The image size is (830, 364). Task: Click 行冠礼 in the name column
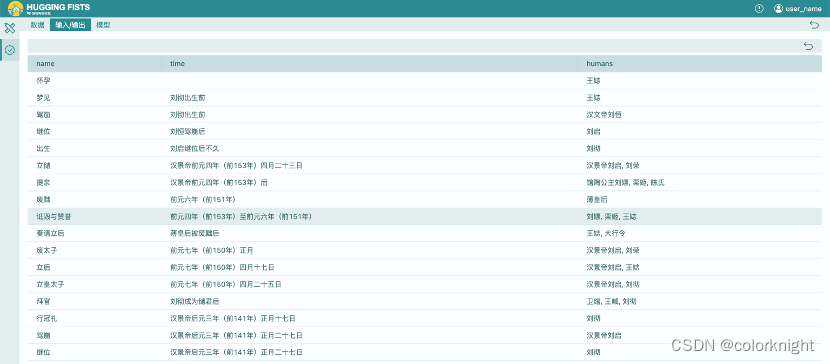[x=47, y=318]
